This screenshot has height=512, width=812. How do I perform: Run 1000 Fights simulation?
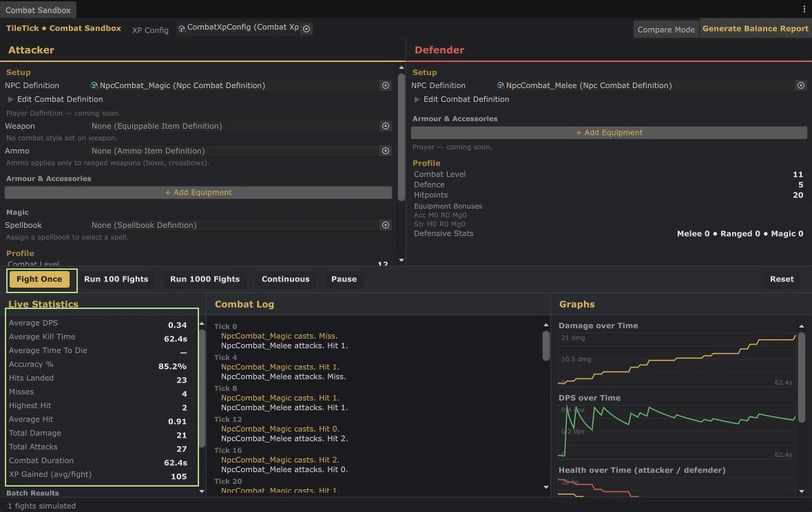[205, 279]
